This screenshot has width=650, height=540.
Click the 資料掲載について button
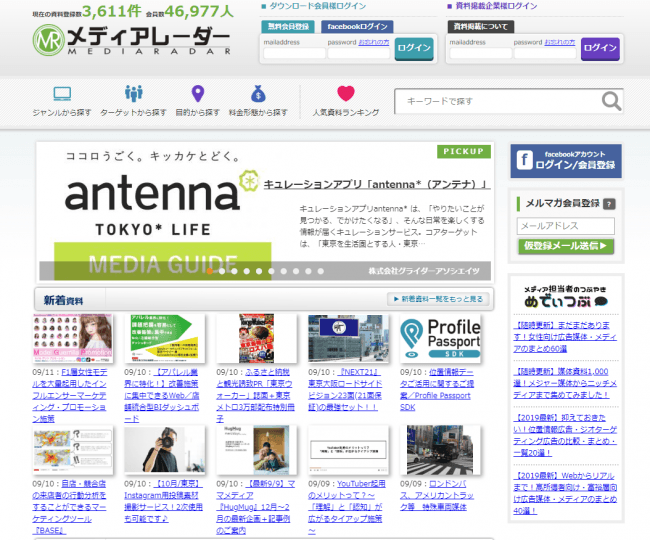click(x=481, y=27)
